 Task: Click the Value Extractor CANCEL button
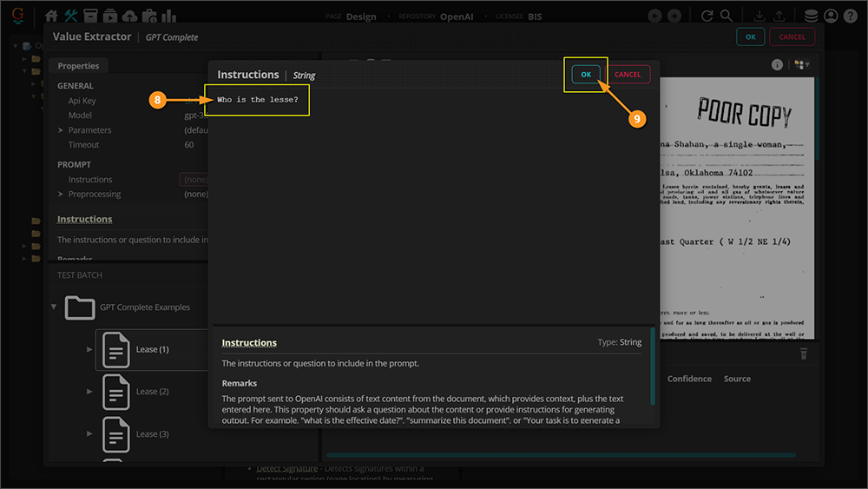click(x=792, y=37)
